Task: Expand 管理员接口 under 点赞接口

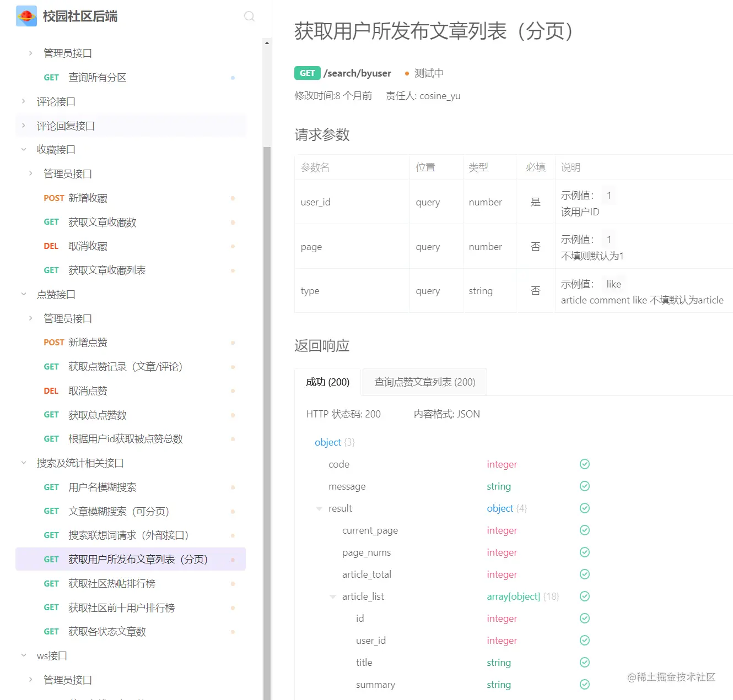Action: [x=30, y=318]
